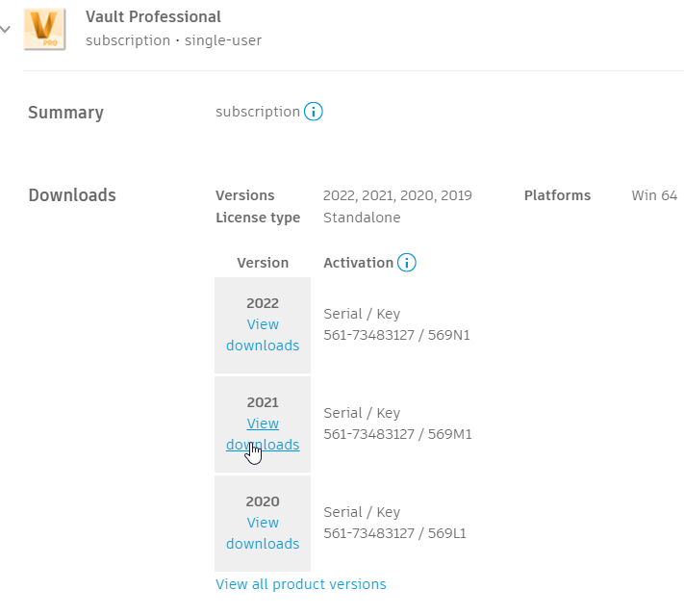684x616 pixels.
Task: Click the Downloads section heading
Action: tap(72, 195)
